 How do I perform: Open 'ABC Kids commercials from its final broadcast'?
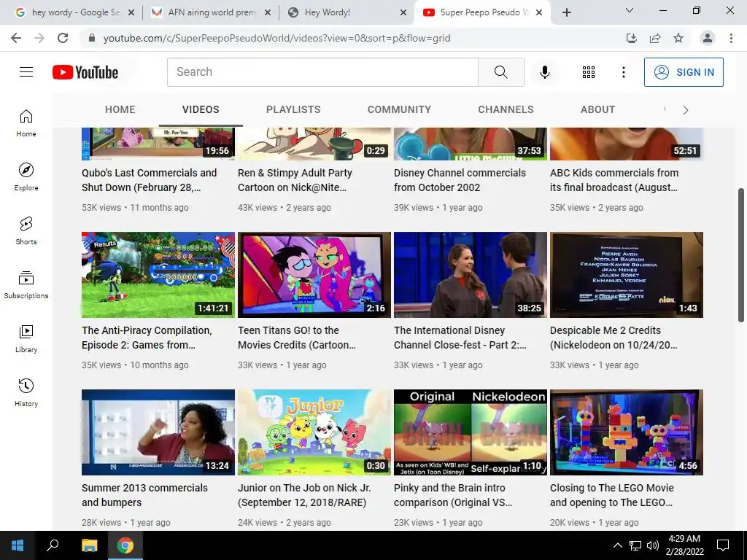(x=614, y=180)
